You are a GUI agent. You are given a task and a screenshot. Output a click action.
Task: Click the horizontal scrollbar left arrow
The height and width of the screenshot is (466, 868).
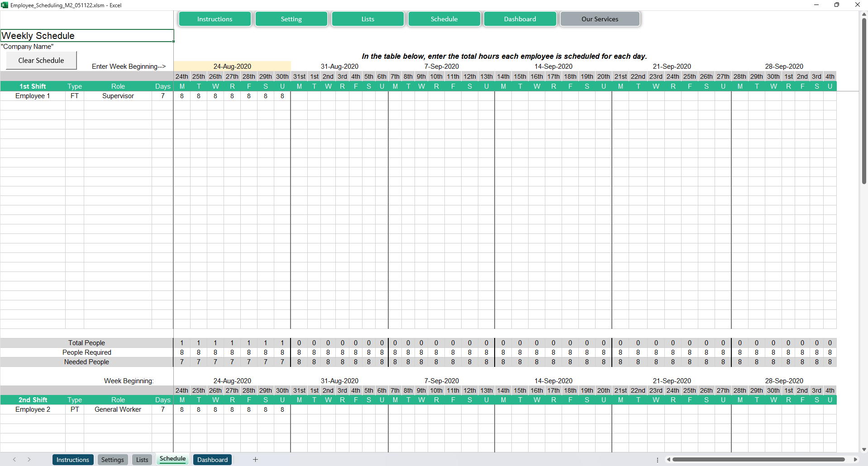click(668, 460)
